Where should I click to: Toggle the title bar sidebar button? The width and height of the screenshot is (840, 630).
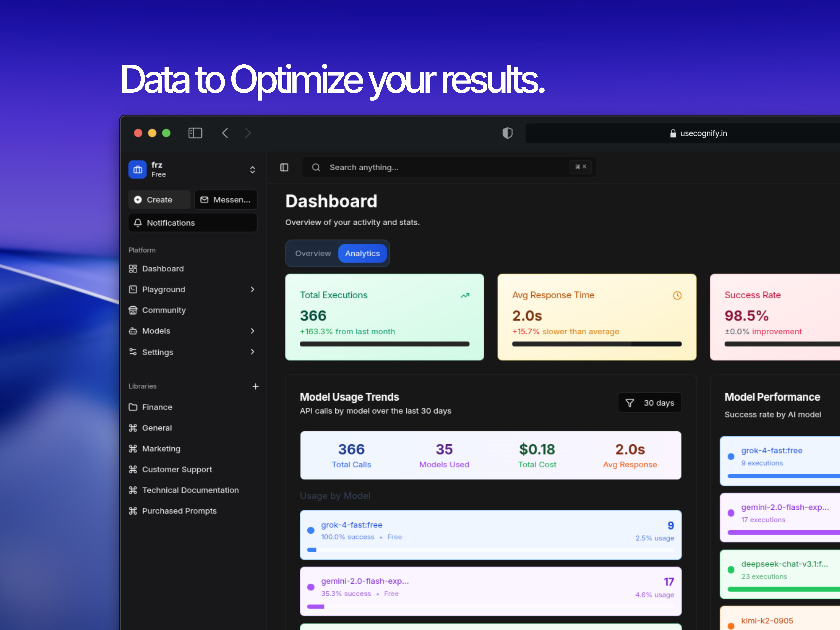[195, 133]
